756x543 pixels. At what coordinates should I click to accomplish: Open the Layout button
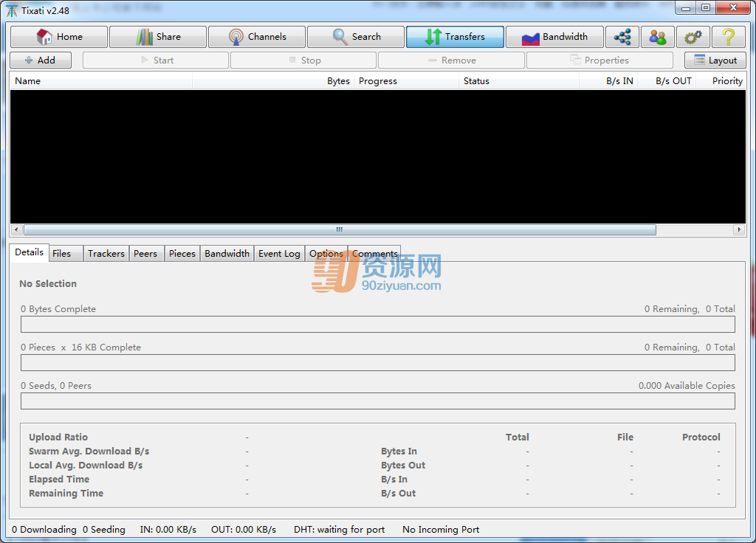715,60
